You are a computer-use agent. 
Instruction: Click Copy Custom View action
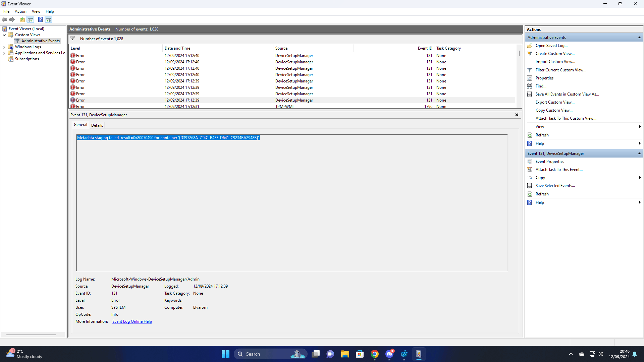[x=554, y=110]
